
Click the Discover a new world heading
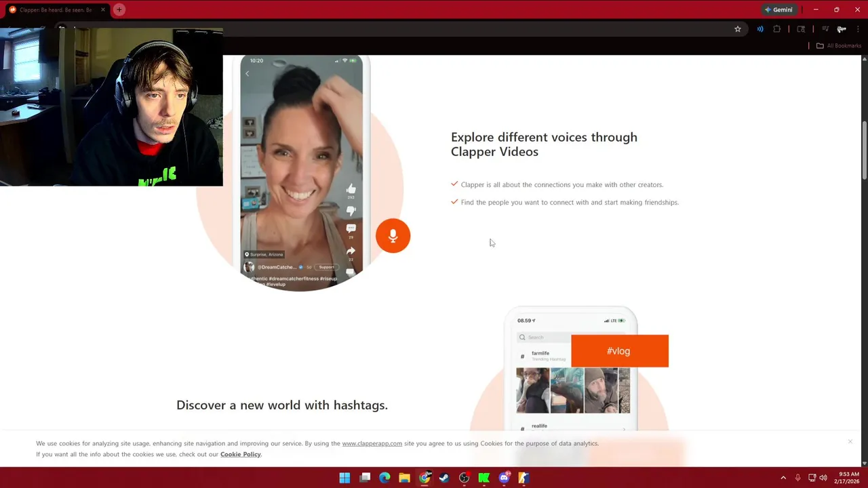(282, 405)
